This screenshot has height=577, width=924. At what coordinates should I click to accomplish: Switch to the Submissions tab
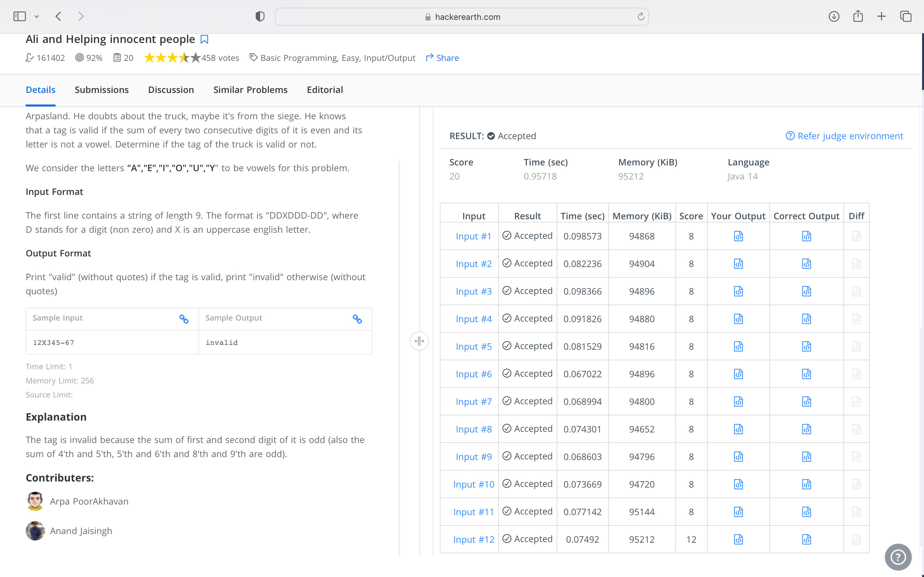(102, 90)
